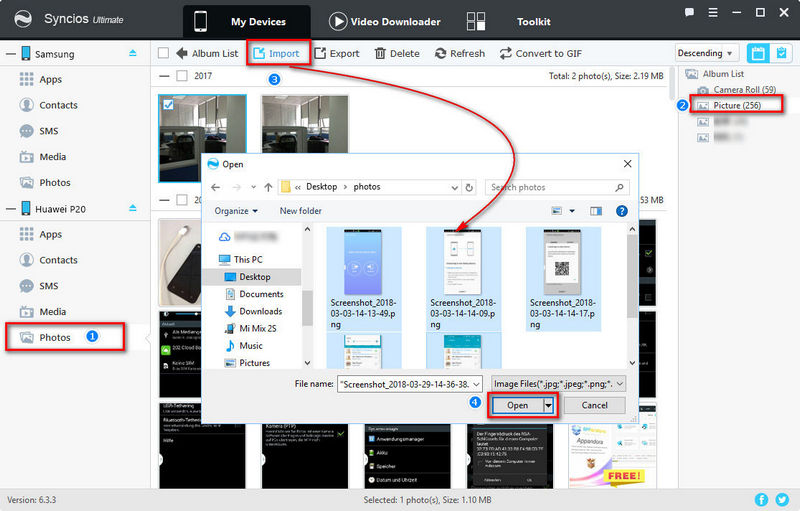Refresh the photo list
This screenshot has width=800, height=511.
point(460,53)
